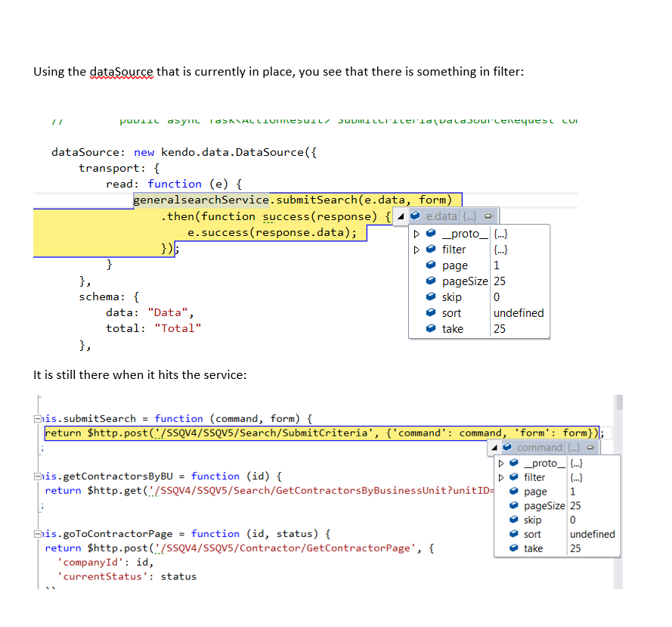Click filter's {...} value in e.data datatip
The height and width of the screenshot is (627, 672).
(x=500, y=250)
